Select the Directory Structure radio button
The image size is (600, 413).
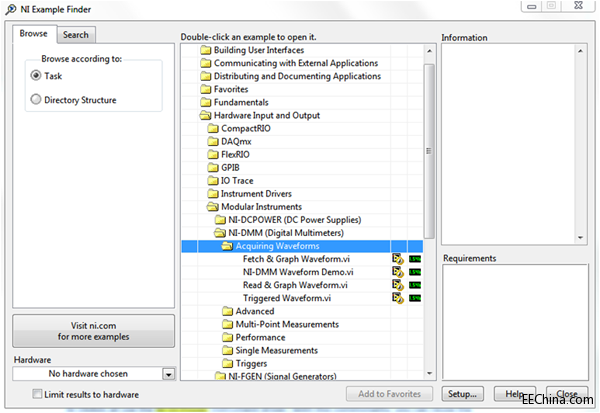[36, 100]
